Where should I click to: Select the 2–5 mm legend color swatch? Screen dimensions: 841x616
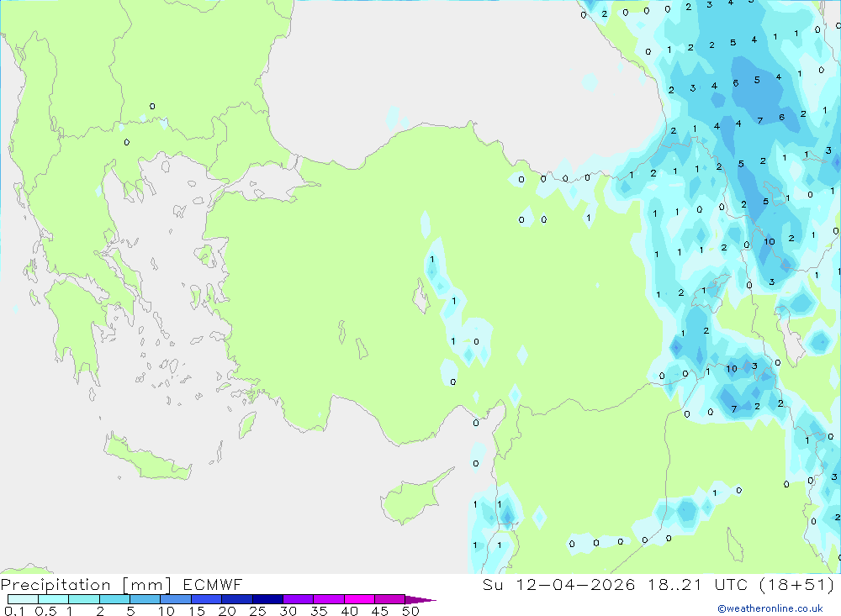pyautogui.click(x=114, y=599)
